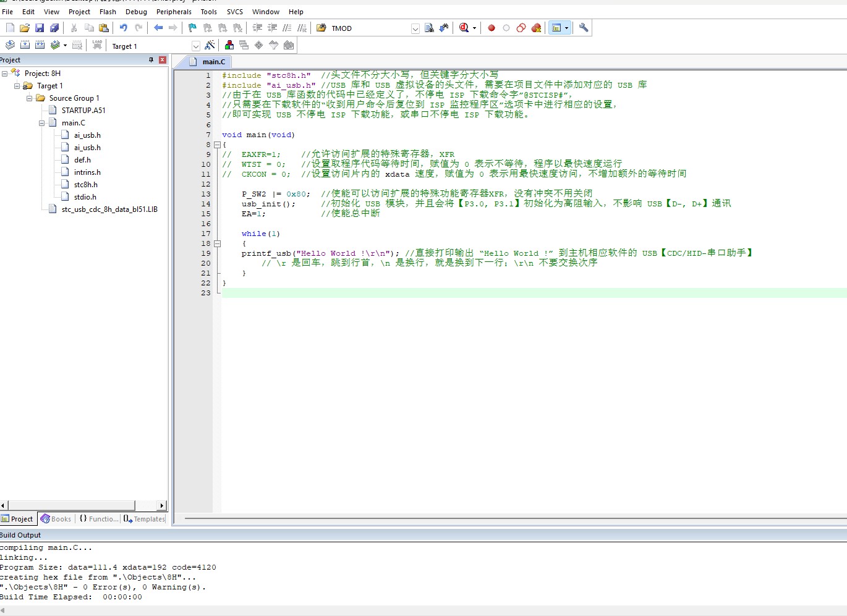
Task: Select the STARTUP.A51 file
Action: [83, 111]
